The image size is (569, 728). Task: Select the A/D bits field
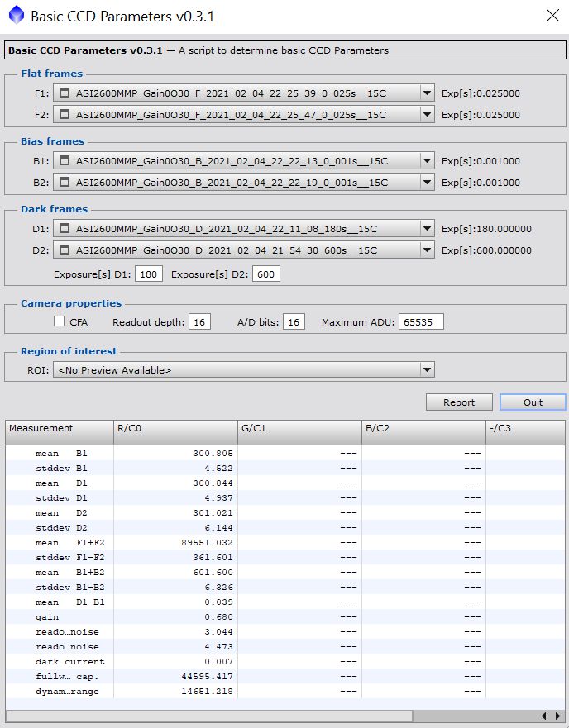(x=293, y=321)
